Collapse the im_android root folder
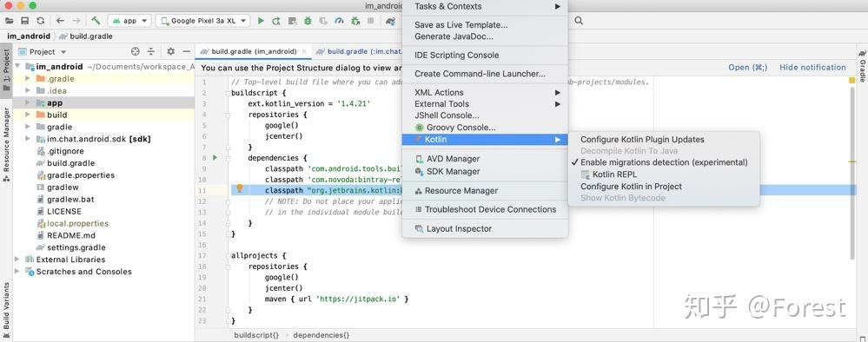Viewport: 868px width, 342px height. click(17, 67)
